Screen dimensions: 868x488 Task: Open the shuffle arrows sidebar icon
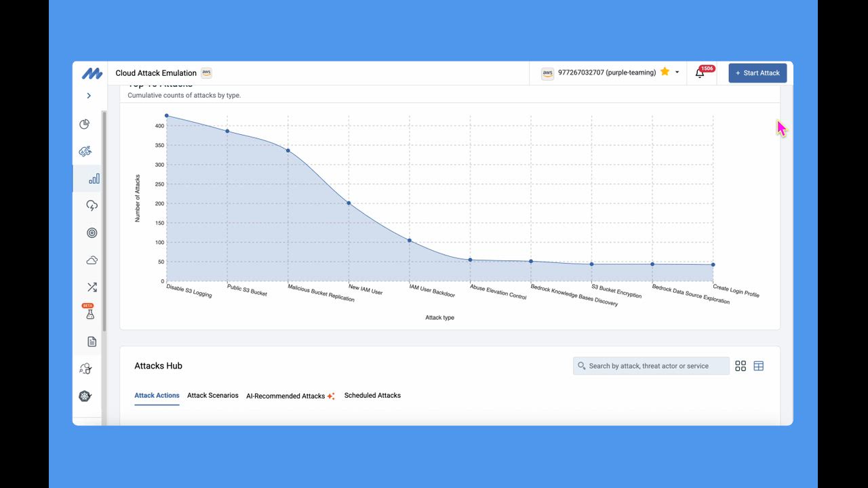92,287
